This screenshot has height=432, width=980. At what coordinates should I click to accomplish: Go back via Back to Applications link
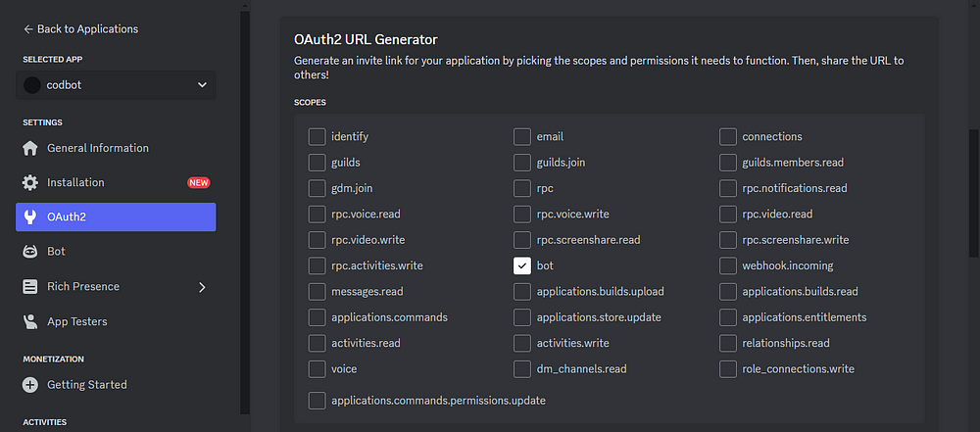(x=80, y=28)
